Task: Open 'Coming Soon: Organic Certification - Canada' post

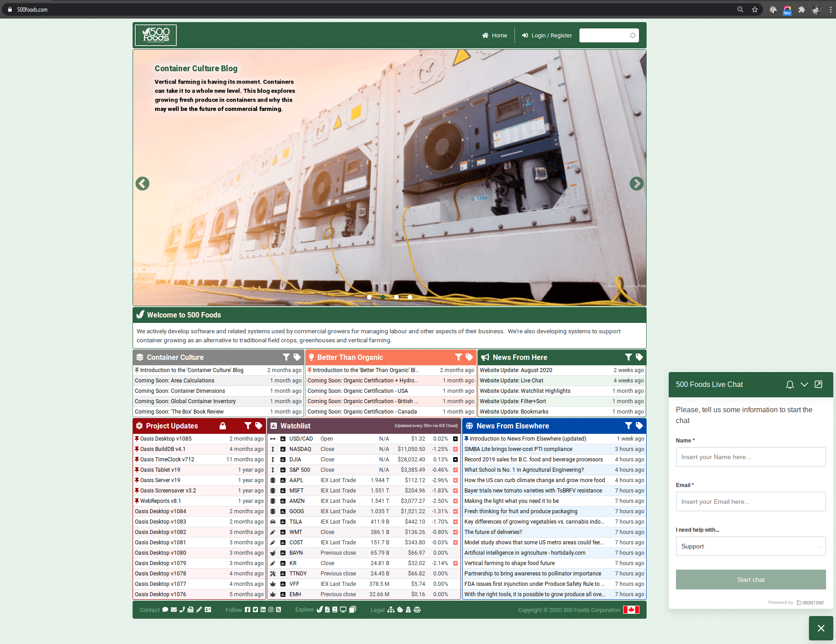Action: pyautogui.click(x=362, y=412)
